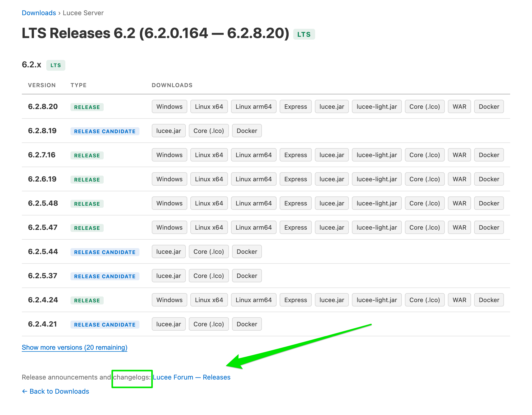Download Linux x64 for 6.2.4.24

tap(209, 300)
